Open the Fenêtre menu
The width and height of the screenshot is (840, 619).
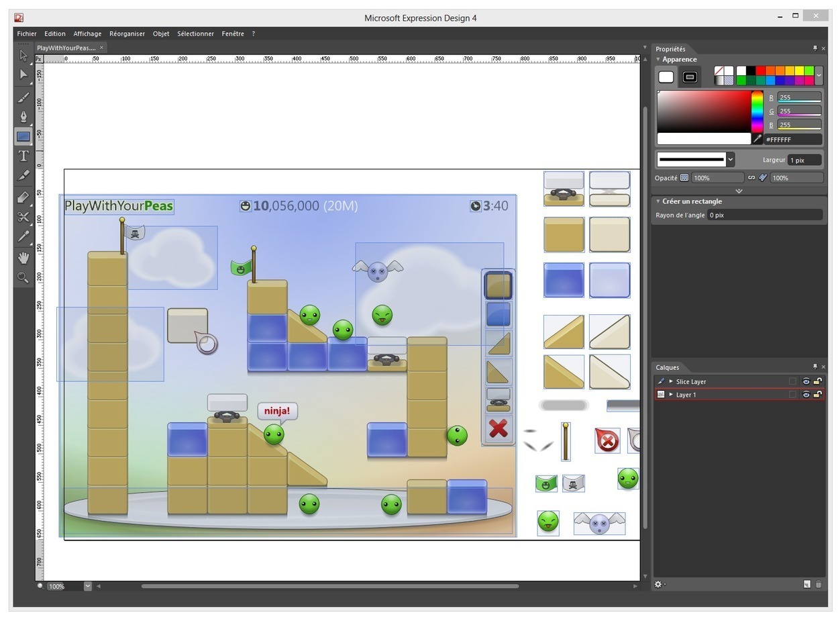click(x=233, y=34)
